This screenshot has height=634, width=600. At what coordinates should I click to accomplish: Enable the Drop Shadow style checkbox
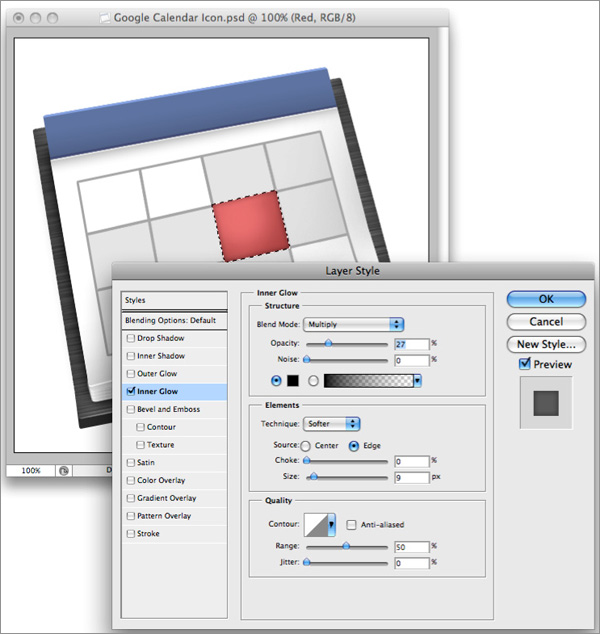click(131, 338)
